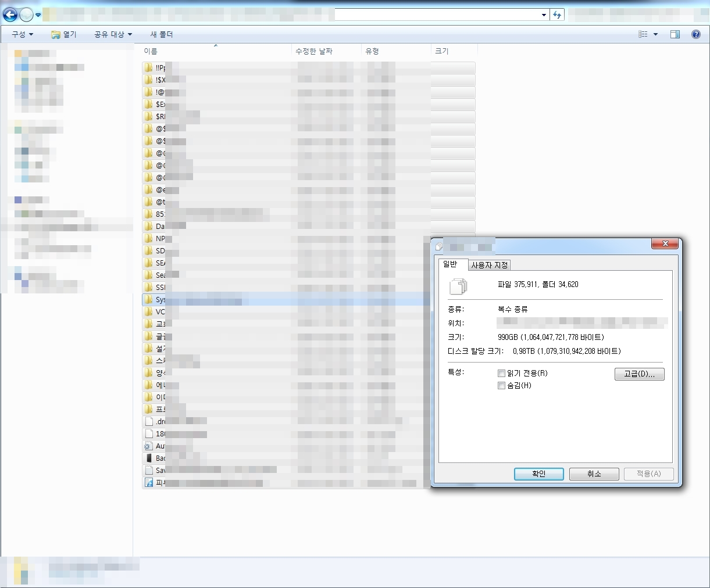
Task: Click the 복수 종류 type value
Action: coord(512,310)
